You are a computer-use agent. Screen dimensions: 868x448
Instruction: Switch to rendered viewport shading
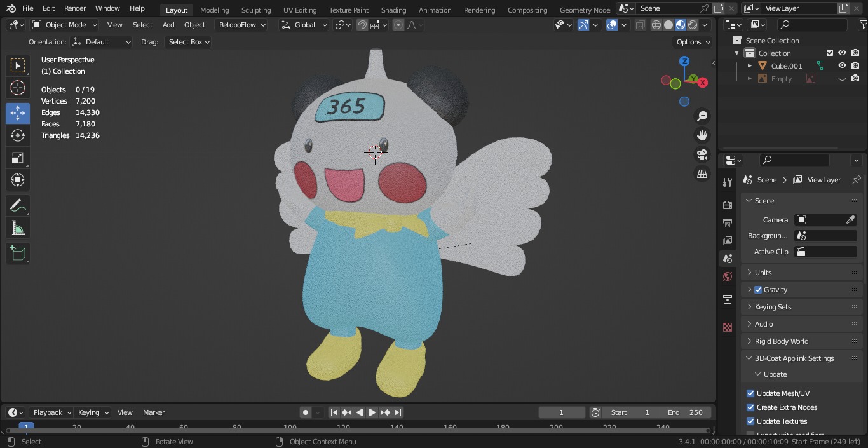(x=693, y=25)
